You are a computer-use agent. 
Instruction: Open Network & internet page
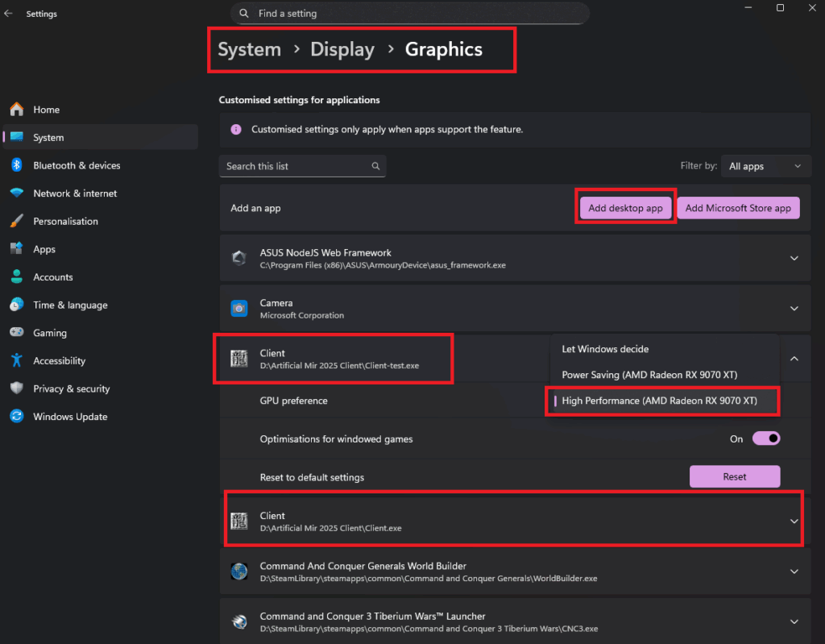[75, 193]
